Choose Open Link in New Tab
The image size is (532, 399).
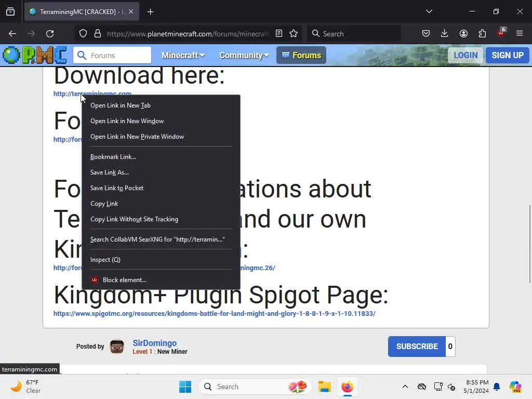(x=161, y=105)
